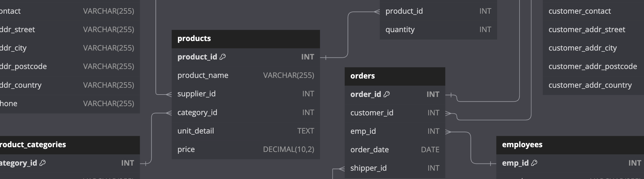
Task: Select the customer_id row in orders
Action: tap(395, 113)
